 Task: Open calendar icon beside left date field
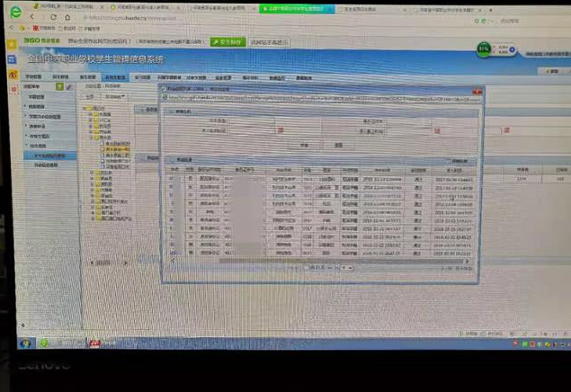(x=281, y=130)
